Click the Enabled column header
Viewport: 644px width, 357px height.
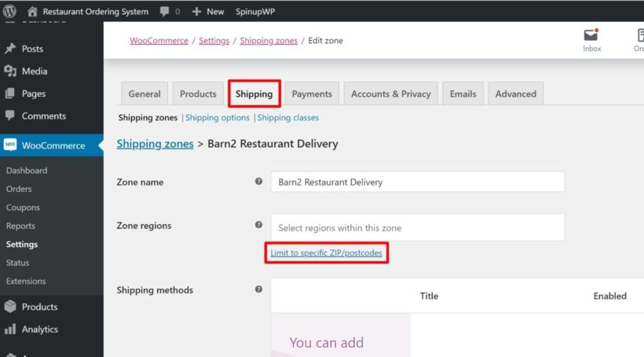coord(609,296)
